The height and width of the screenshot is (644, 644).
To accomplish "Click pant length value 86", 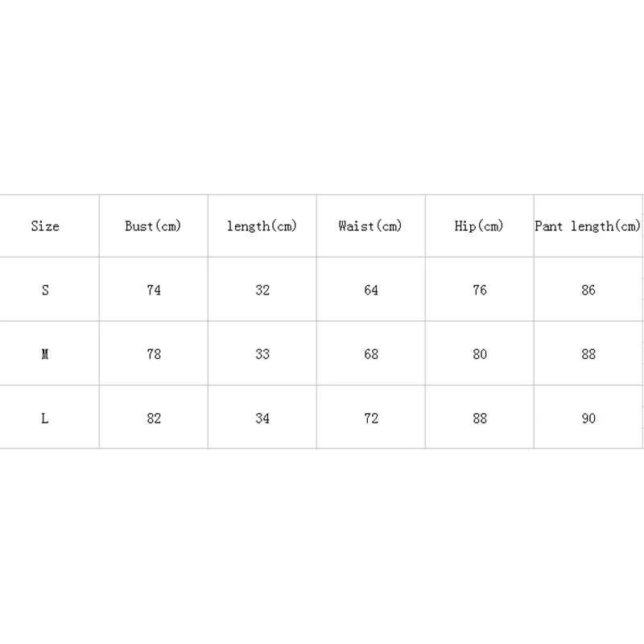I will tap(588, 290).
